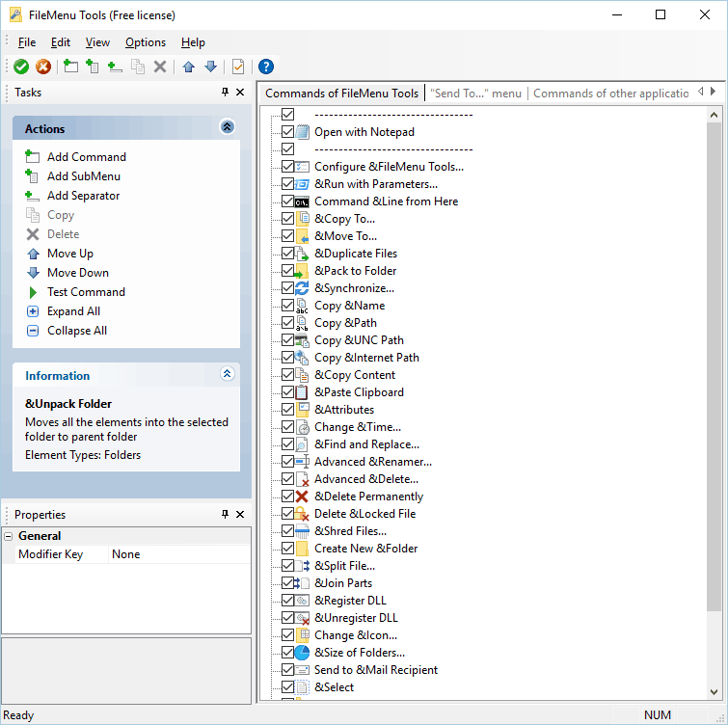This screenshot has height=725, width=728.
Task: Click the Open with Notepad icon
Action: [x=302, y=132]
